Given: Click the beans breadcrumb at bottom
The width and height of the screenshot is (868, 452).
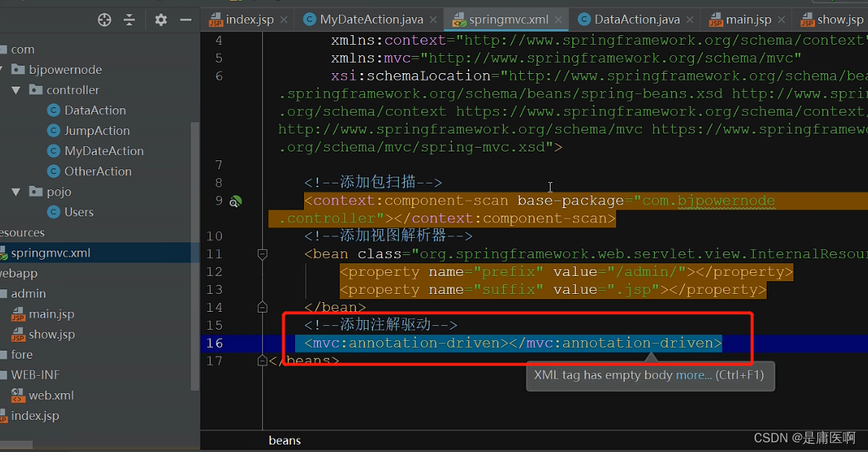Looking at the screenshot, I should pos(285,440).
